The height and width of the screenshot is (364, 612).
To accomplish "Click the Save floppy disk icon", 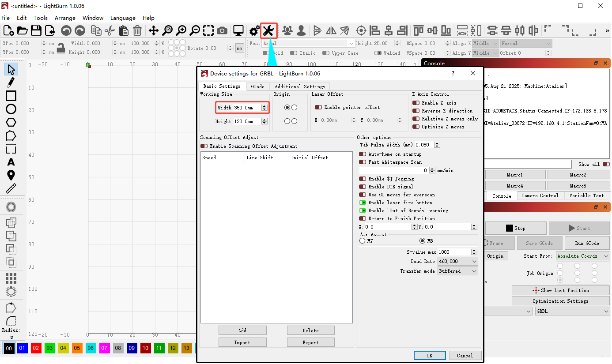I will (36, 30).
